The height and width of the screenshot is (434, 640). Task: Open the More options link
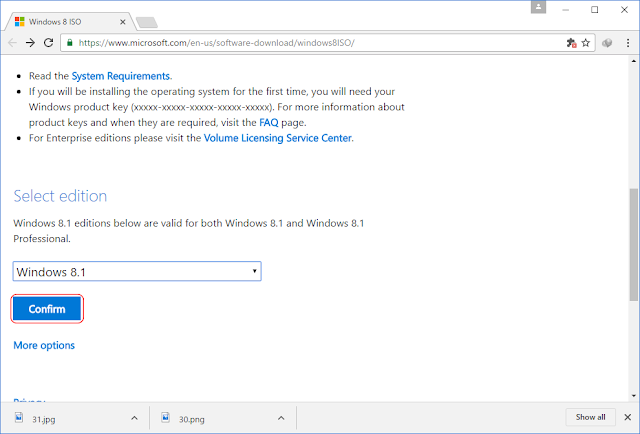pos(44,345)
